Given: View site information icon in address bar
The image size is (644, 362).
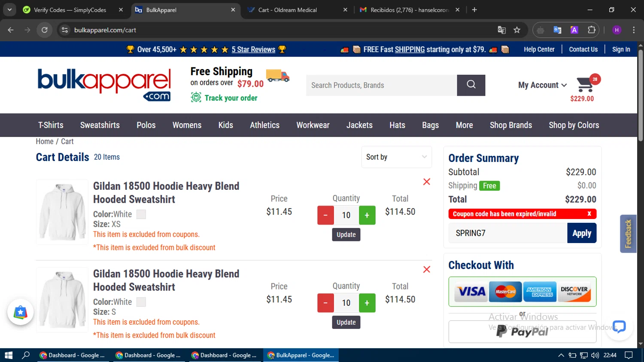Looking at the screenshot, I should click(x=65, y=30).
